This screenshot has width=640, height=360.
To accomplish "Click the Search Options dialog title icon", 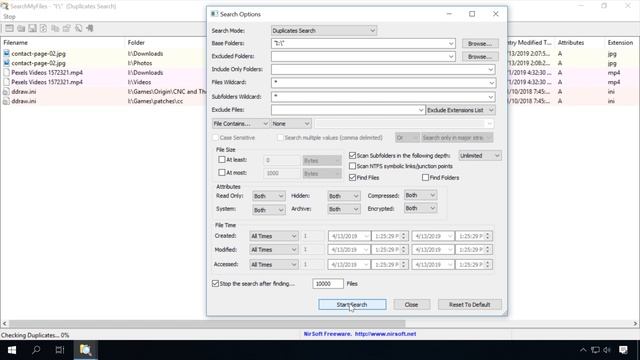I will pyautogui.click(x=214, y=14).
